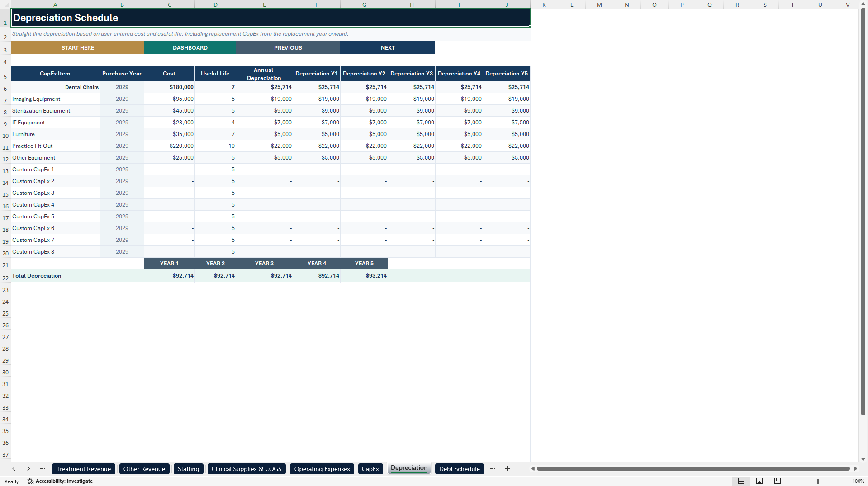Click zoom in plus icon

pos(844,481)
